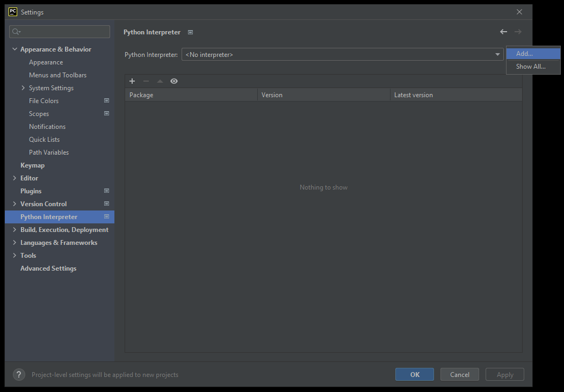The width and height of the screenshot is (564, 392).
Task: Expand the Editor settings section
Action: (x=15, y=178)
